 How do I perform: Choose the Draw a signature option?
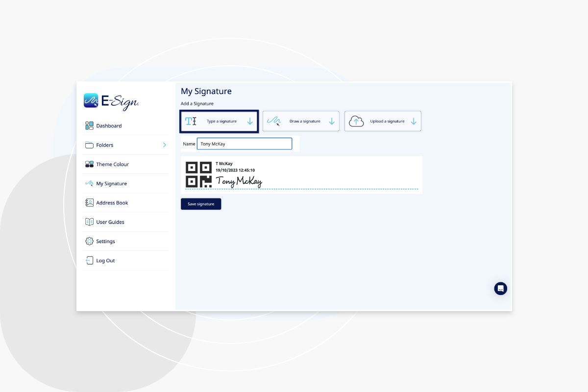[x=301, y=121]
